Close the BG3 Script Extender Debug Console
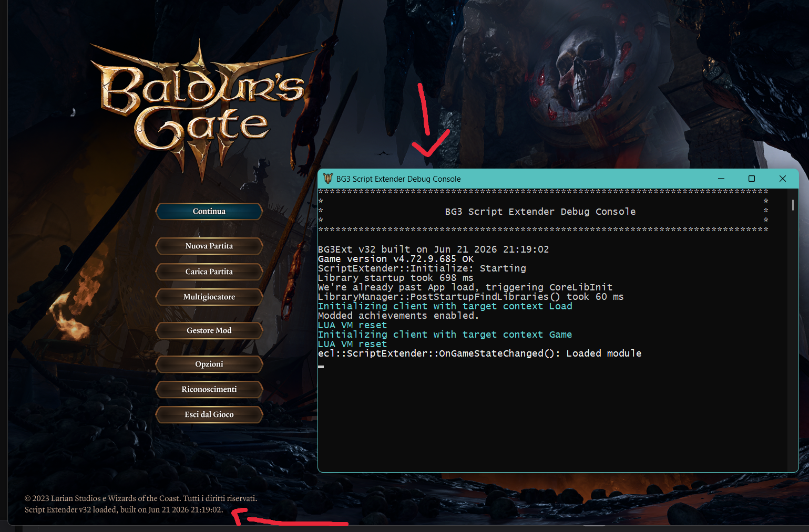Screen dimensions: 809x532 click(783, 179)
